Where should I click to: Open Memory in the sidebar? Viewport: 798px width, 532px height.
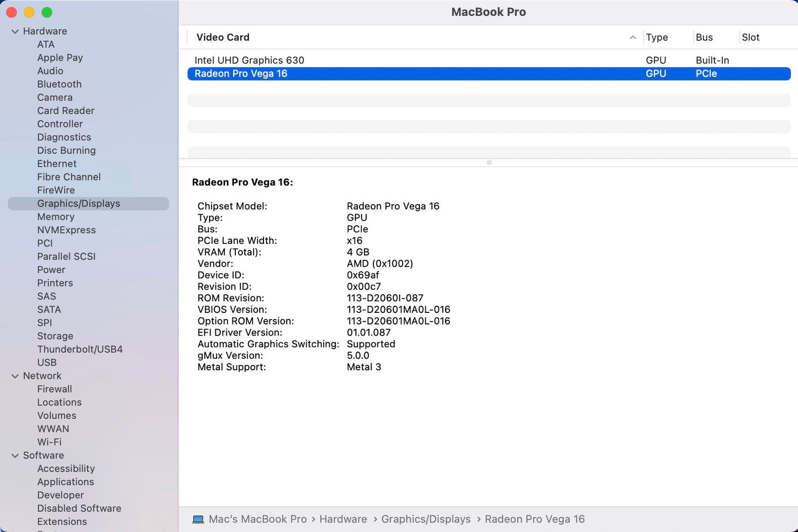click(56, 217)
